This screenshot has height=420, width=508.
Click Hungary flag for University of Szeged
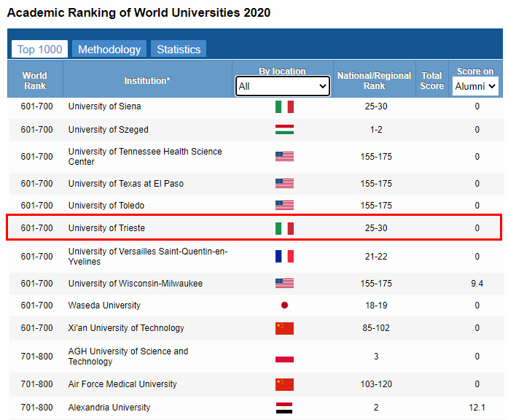pyautogui.click(x=284, y=129)
